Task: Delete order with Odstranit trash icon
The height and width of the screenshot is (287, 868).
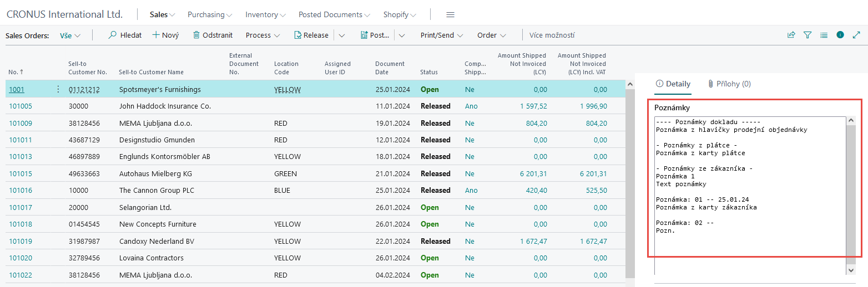Action: (x=213, y=35)
